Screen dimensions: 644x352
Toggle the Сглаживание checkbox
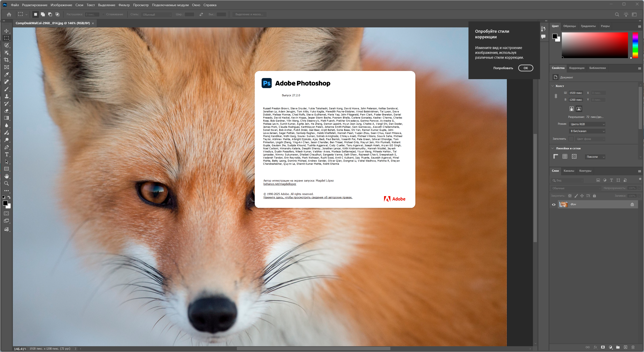click(103, 15)
